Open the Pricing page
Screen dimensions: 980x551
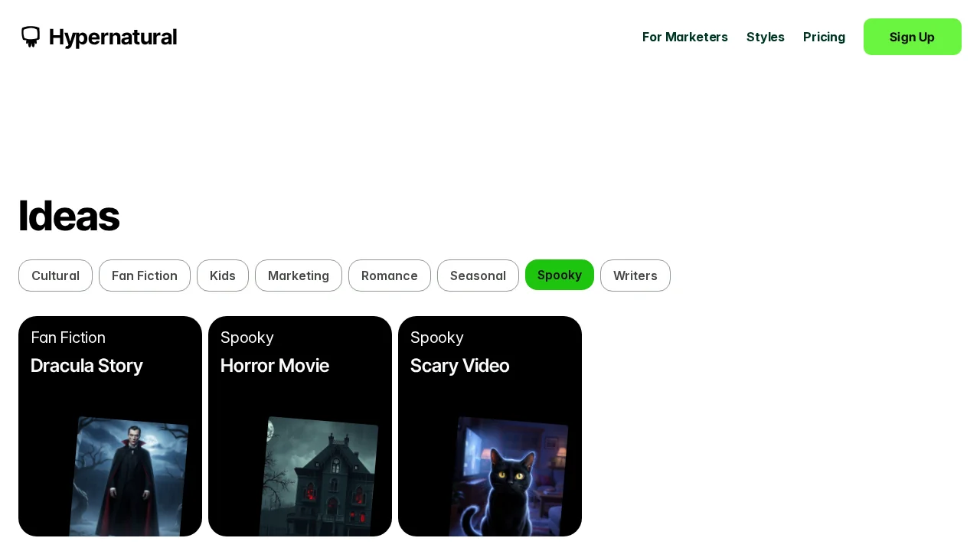tap(824, 37)
